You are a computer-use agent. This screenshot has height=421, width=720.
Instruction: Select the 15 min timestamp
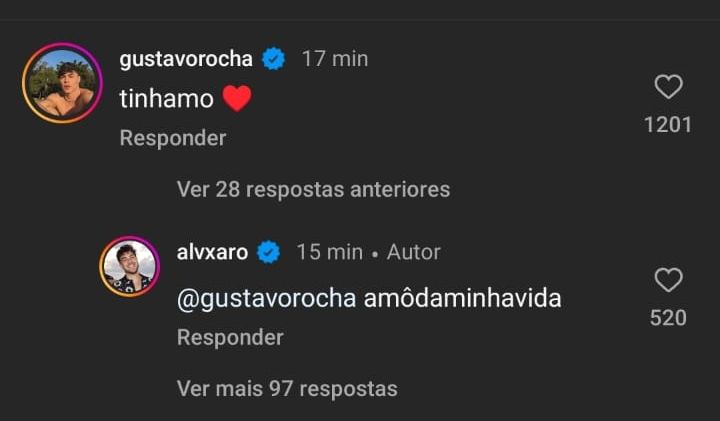[x=329, y=252]
